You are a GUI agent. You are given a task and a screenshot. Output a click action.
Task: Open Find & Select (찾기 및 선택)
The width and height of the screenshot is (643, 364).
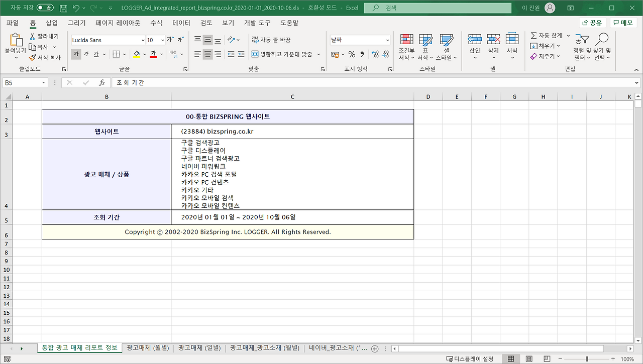[x=602, y=48]
